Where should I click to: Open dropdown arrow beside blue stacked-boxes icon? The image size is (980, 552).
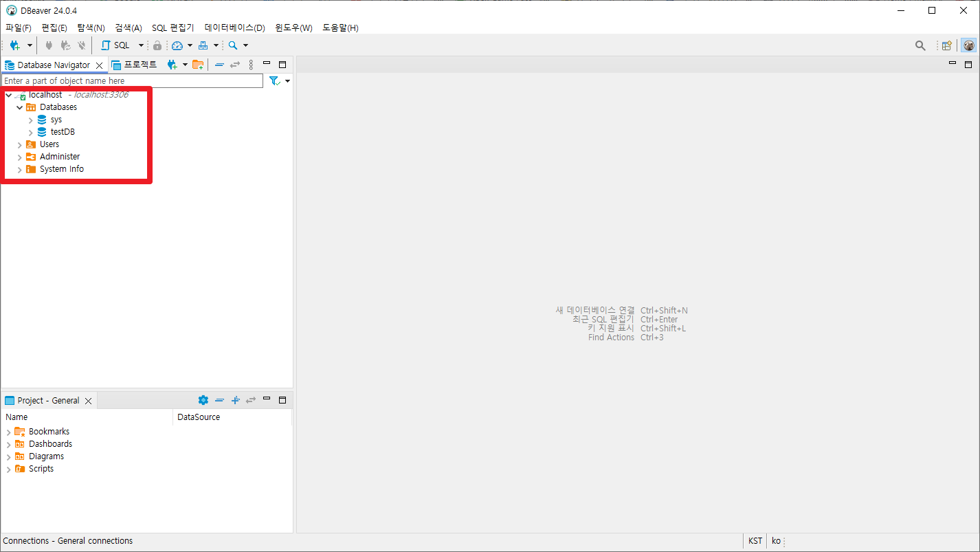(216, 45)
